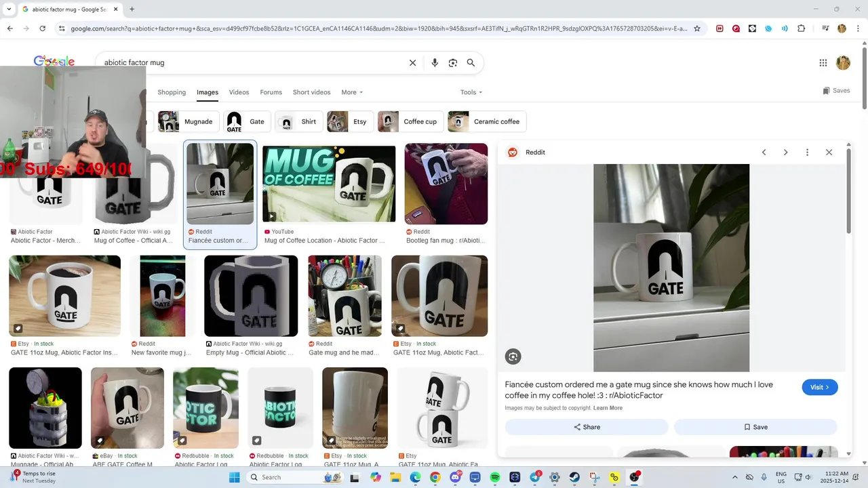Screen dimensions: 868x488
Task: Select the Images tab
Action: click(208, 92)
